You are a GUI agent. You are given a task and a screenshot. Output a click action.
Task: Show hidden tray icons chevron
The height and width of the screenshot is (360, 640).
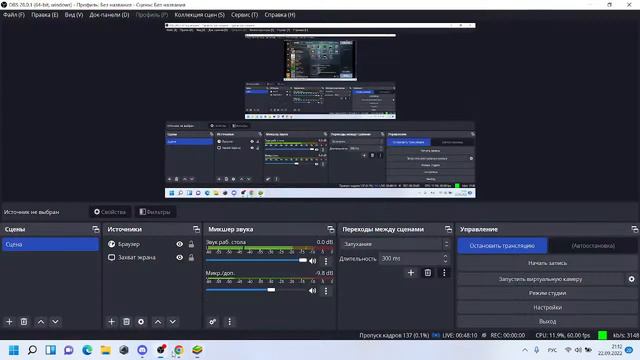coord(525,350)
